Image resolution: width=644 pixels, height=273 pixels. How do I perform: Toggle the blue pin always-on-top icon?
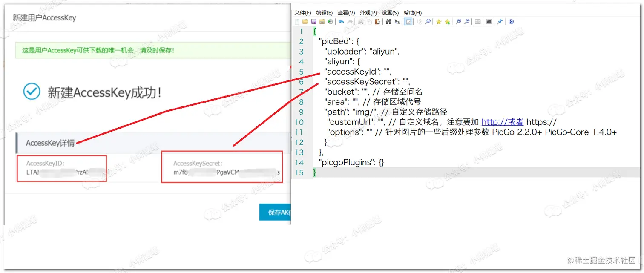click(500, 21)
